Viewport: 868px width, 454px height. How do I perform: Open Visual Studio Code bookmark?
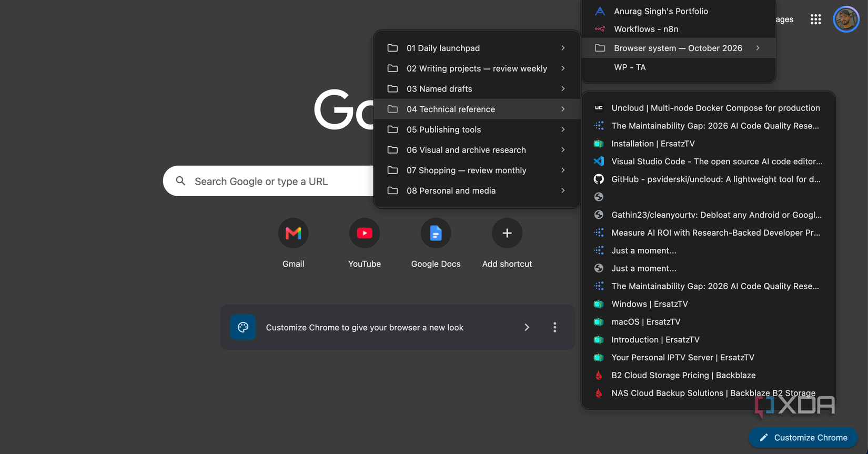pos(708,162)
